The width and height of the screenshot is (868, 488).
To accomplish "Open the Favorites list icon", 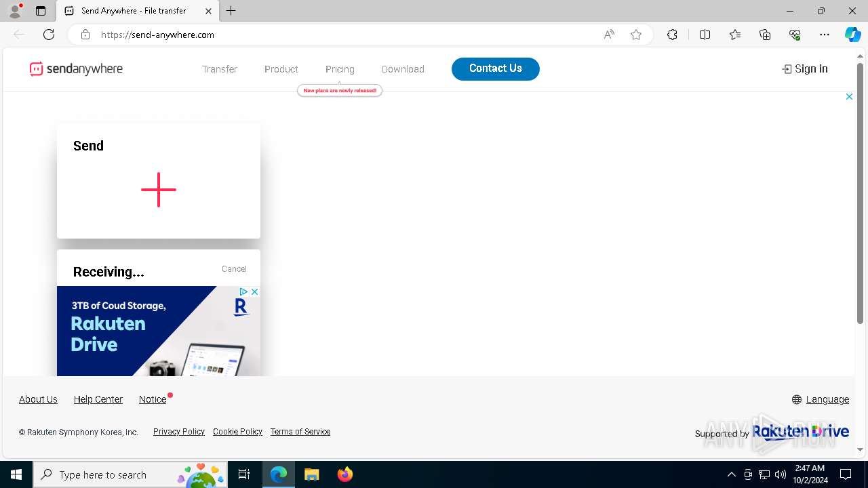I will coord(735,35).
